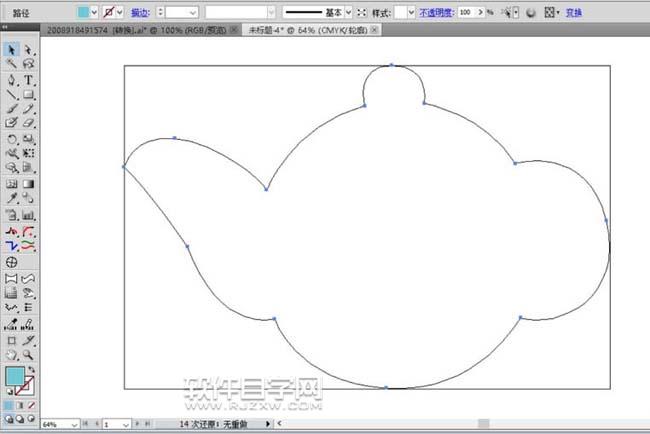The width and height of the screenshot is (650, 434).
Task: Choose the Artboard square tool
Action: click(11, 340)
